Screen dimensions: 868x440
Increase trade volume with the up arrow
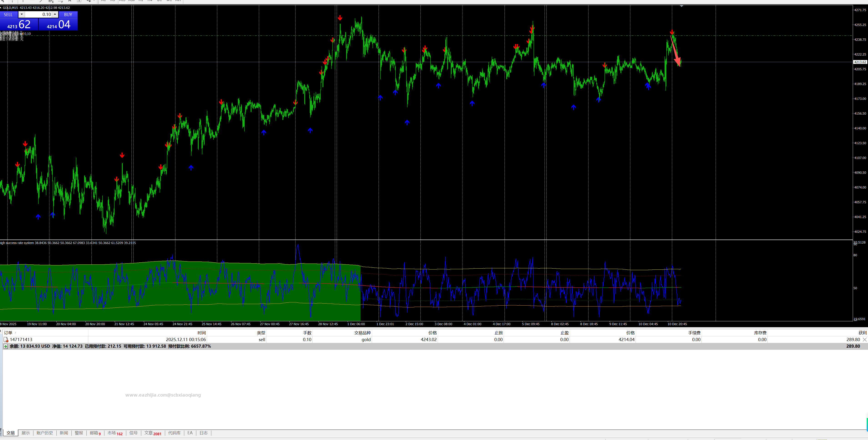click(x=55, y=15)
